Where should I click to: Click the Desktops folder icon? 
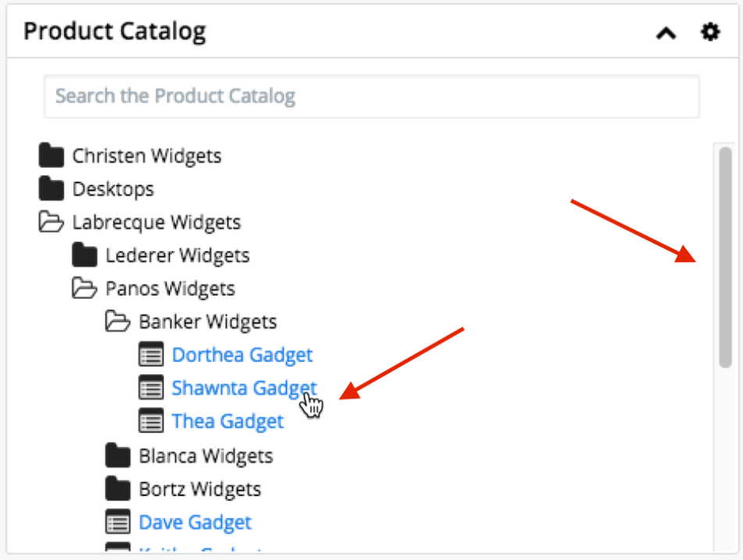coord(52,189)
